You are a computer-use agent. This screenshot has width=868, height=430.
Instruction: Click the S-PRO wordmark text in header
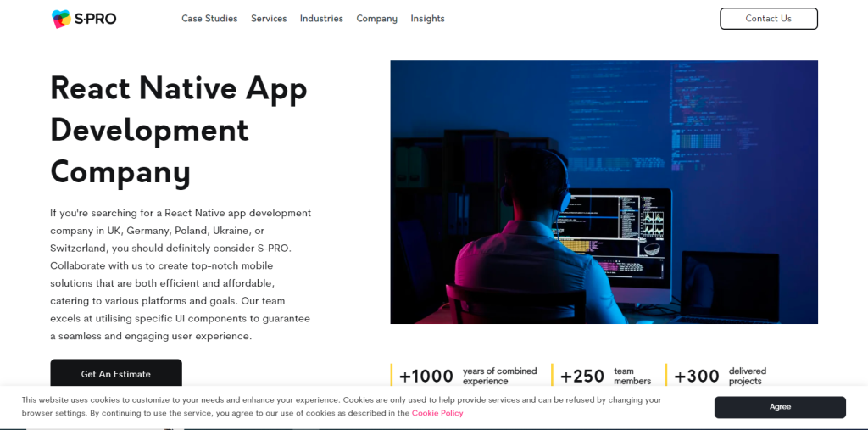point(95,19)
